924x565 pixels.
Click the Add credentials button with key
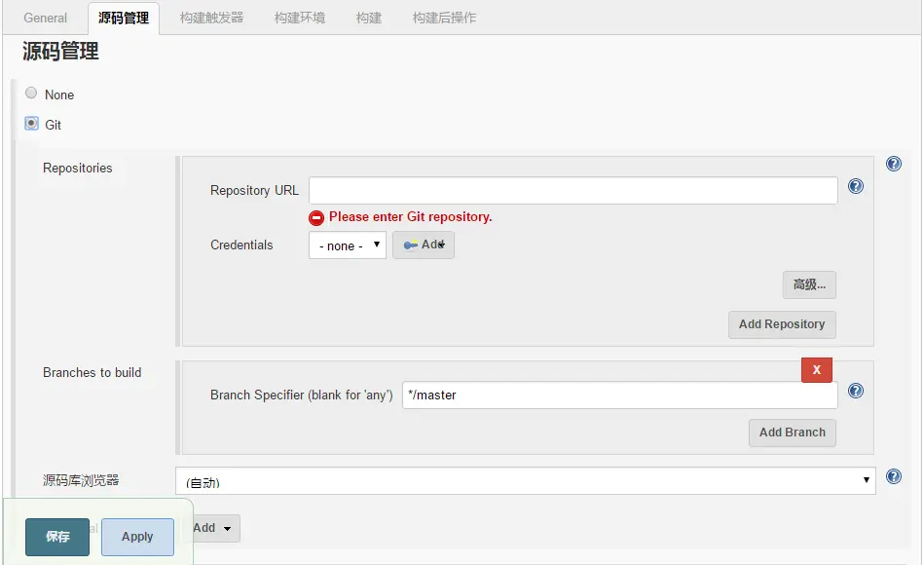[424, 245]
